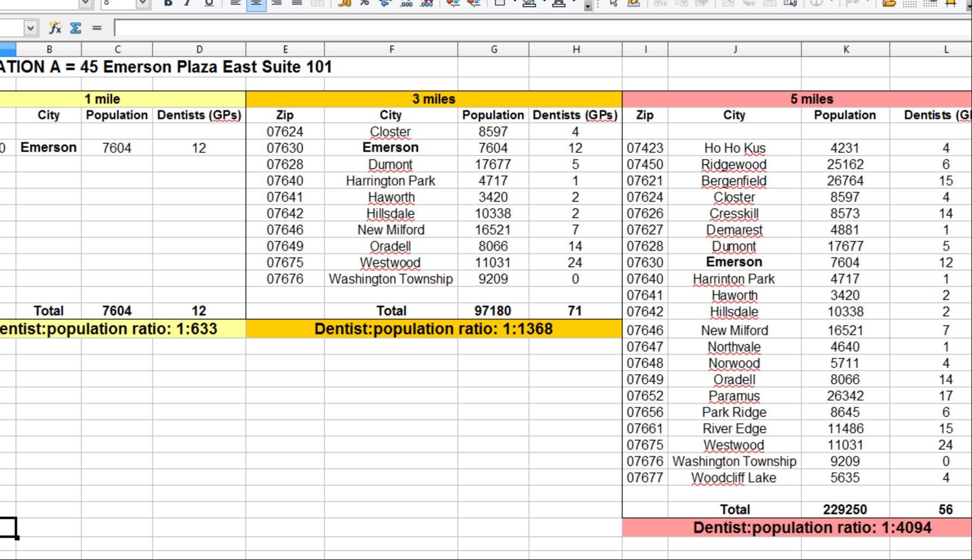Select column K header

846,49
